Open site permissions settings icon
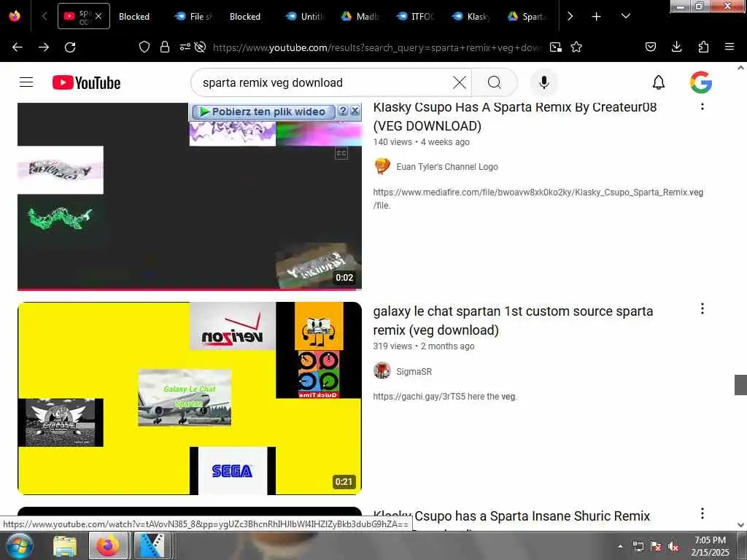747x560 pixels. (x=185, y=47)
